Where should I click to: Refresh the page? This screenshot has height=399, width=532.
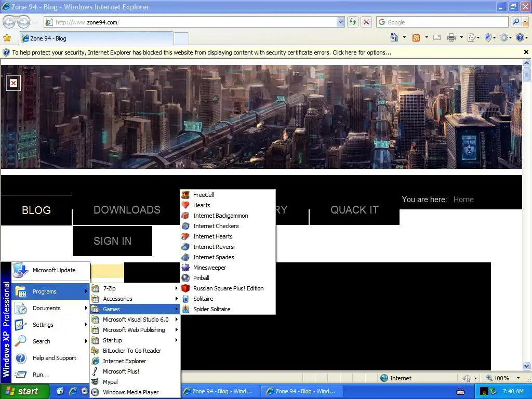[353, 22]
